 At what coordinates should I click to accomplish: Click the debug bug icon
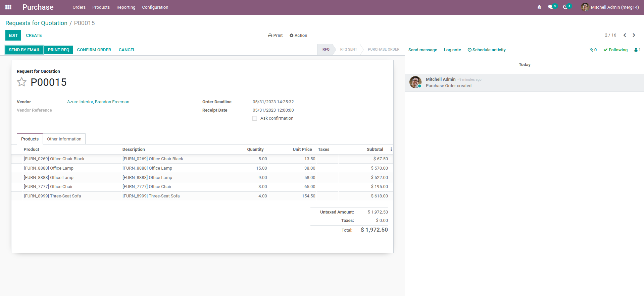click(x=539, y=7)
